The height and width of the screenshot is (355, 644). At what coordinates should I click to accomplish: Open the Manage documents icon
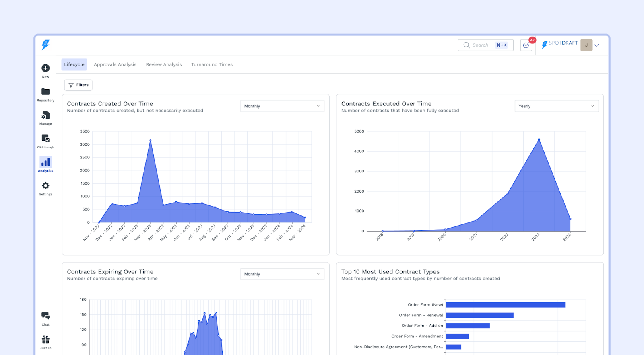pos(45,115)
